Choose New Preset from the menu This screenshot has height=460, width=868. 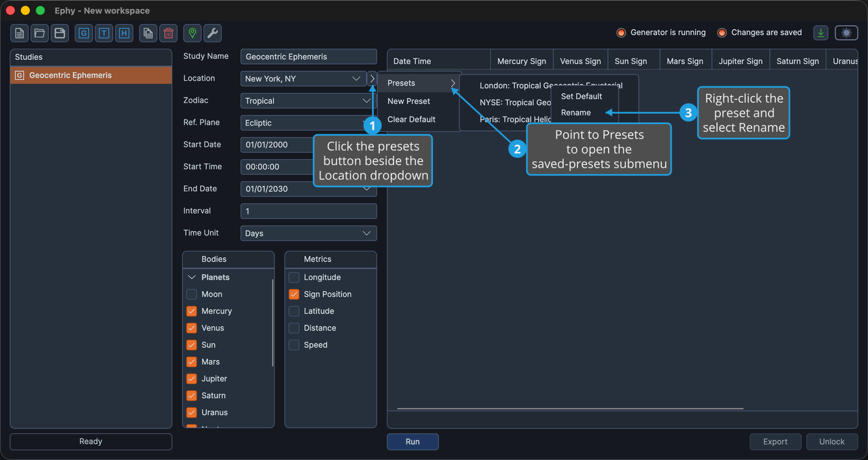click(x=409, y=101)
